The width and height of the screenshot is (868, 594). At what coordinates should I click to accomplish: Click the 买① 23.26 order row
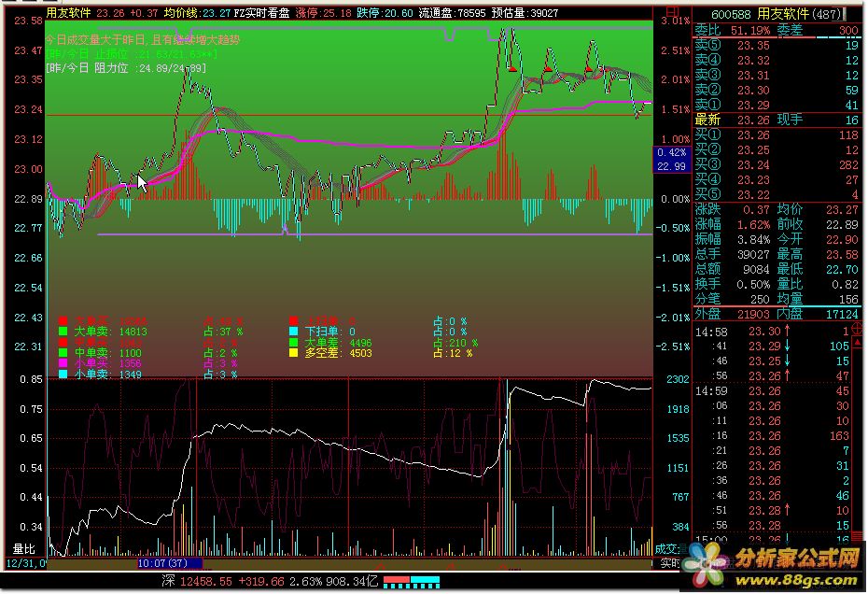tap(777, 134)
